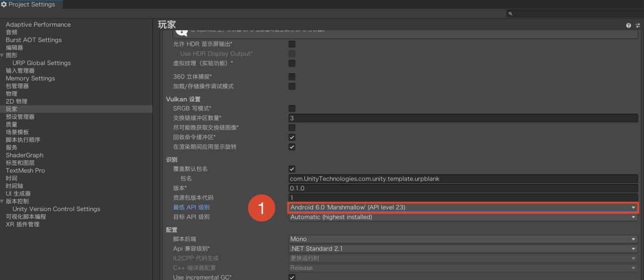Screen dimensions: 644x280
Task: Select 服务 settings category
Action: [12, 147]
